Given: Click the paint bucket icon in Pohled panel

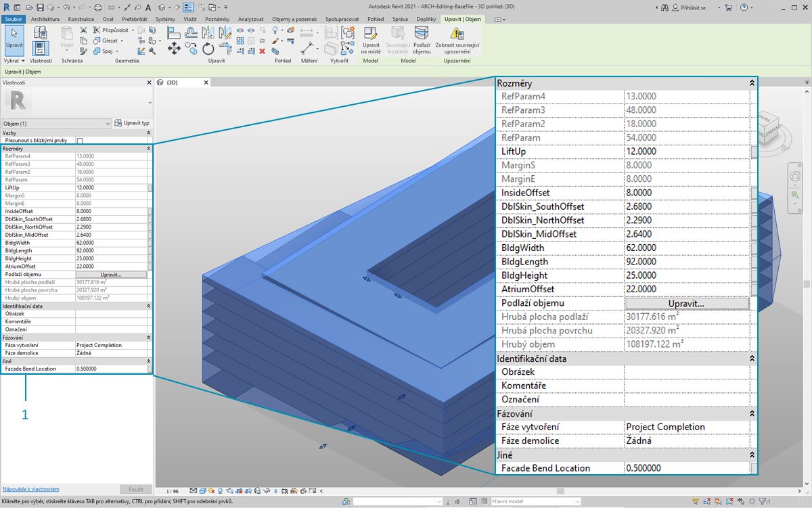Looking at the screenshot, I should [x=276, y=41].
